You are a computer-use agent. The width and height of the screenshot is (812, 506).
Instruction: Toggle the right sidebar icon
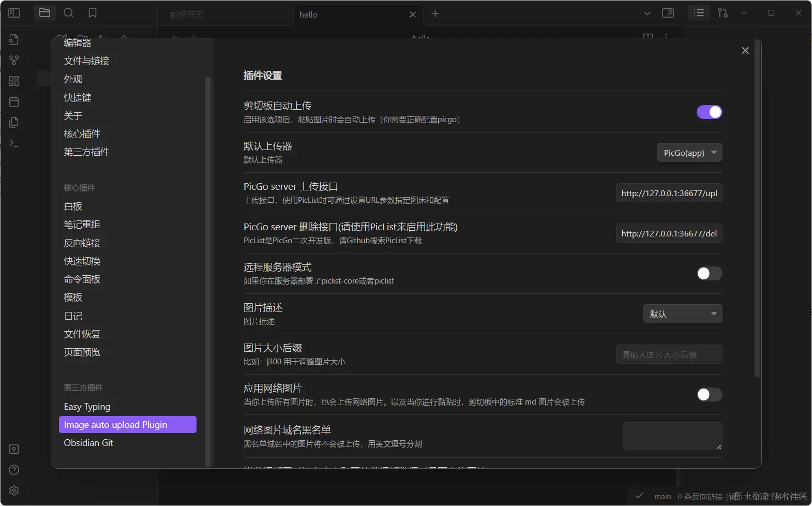pos(668,13)
